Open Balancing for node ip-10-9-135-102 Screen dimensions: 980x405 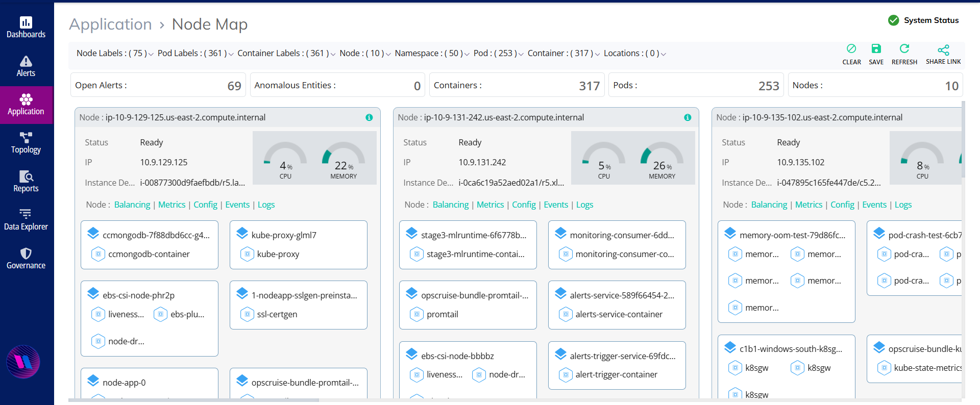pyautogui.click(x=769, y=205)
